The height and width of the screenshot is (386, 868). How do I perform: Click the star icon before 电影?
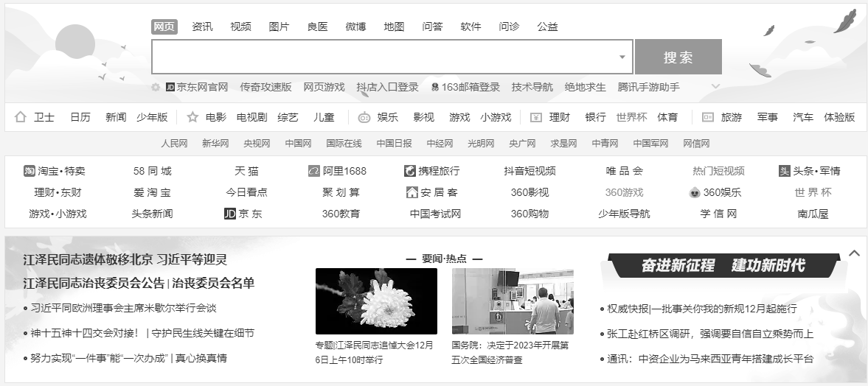pyautogui.click(x=192, y=117)
